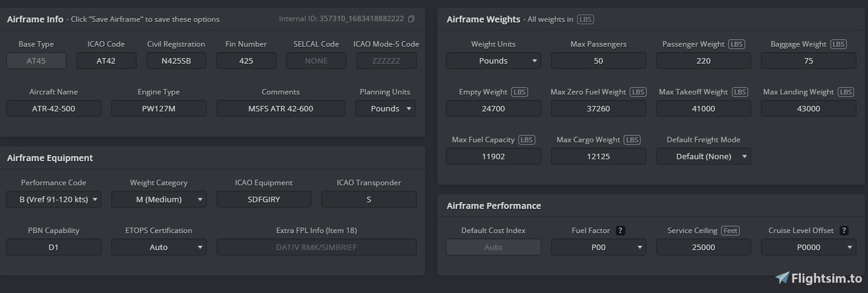Open the Default Freight Mode dropdown

pyautogui.click(x=703, y=156)
